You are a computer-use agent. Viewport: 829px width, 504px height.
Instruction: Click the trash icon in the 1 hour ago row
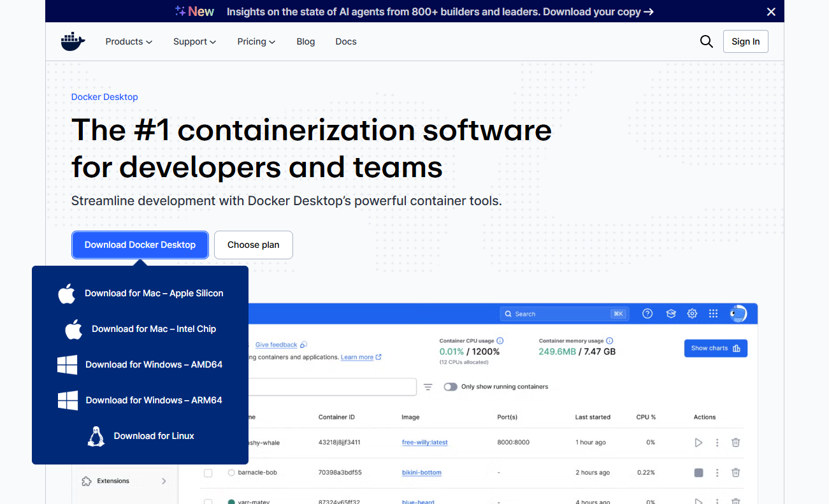tap(735, 442)
